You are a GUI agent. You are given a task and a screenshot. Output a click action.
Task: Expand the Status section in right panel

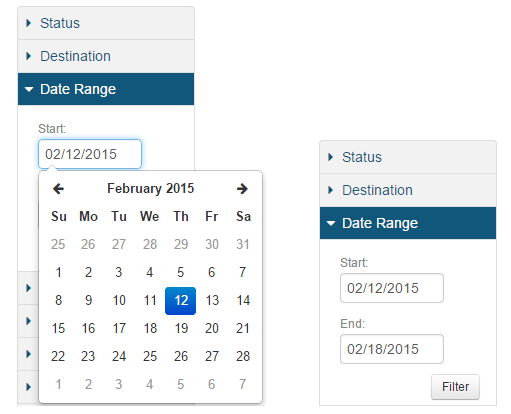tap(408, 157)
